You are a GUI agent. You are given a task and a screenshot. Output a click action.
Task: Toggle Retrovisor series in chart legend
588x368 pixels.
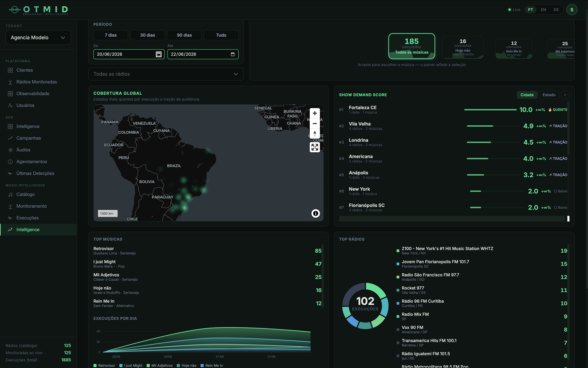click(x=104, y=366)
